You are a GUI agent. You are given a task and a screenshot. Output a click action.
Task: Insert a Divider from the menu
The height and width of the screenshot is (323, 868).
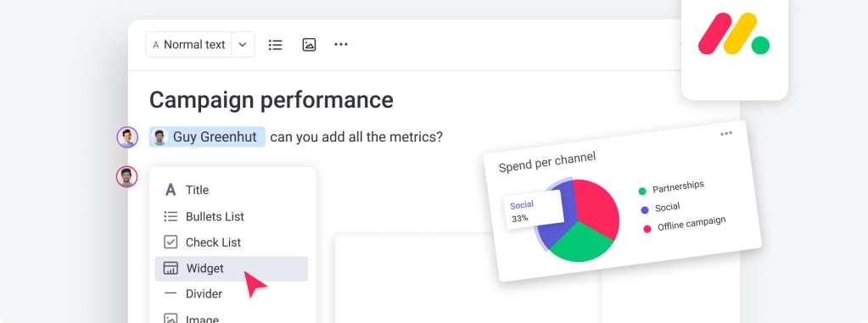pyautogui.click(x=232, y=293)
